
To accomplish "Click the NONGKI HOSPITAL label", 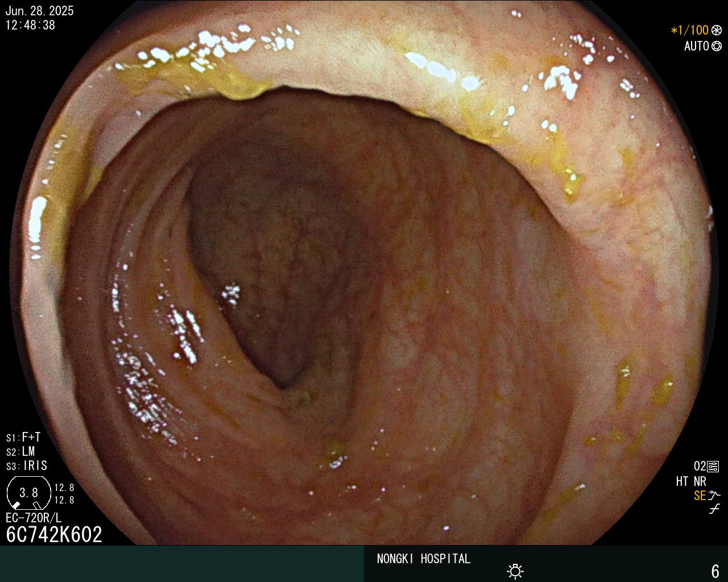I will pos(424,559).
